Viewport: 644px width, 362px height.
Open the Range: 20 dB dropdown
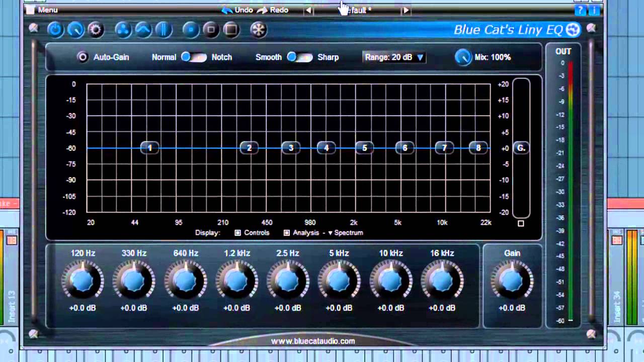pyautogui.click(x=394, y=57)
